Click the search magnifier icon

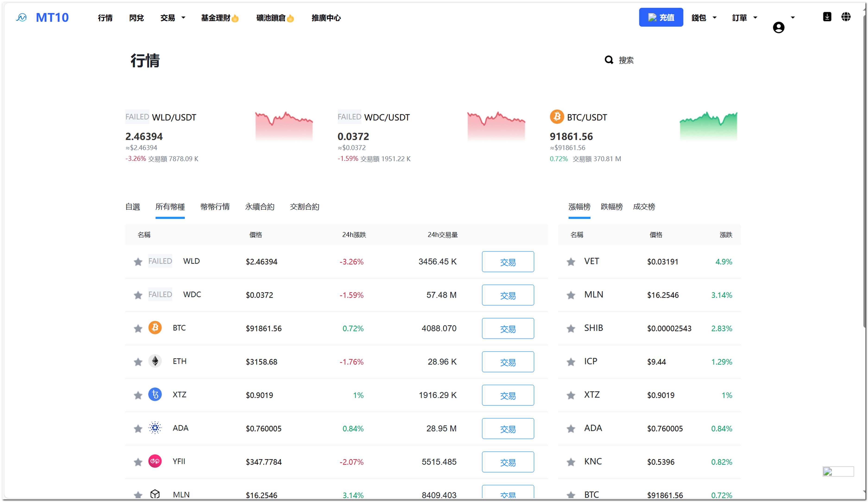click(x=609, y=60)
